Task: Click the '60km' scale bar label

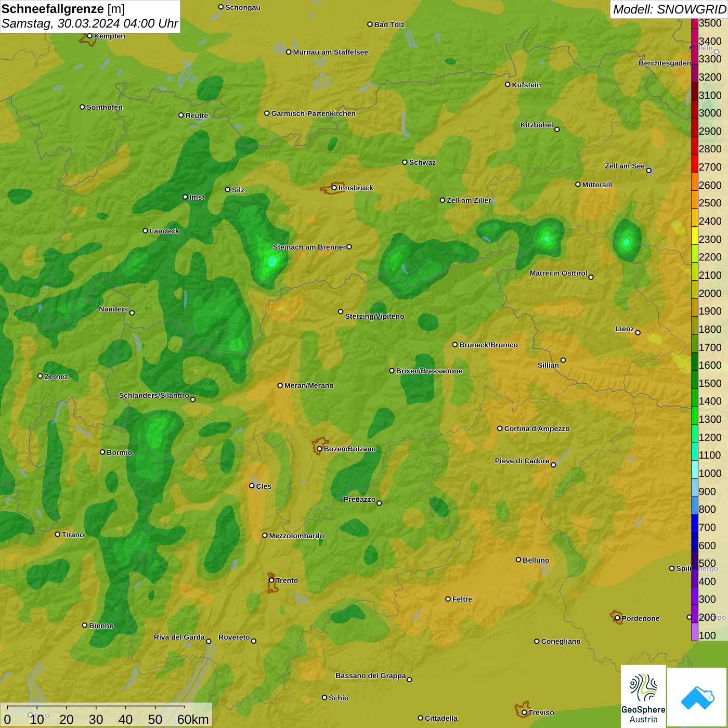Action: click(x=193, y=720)
